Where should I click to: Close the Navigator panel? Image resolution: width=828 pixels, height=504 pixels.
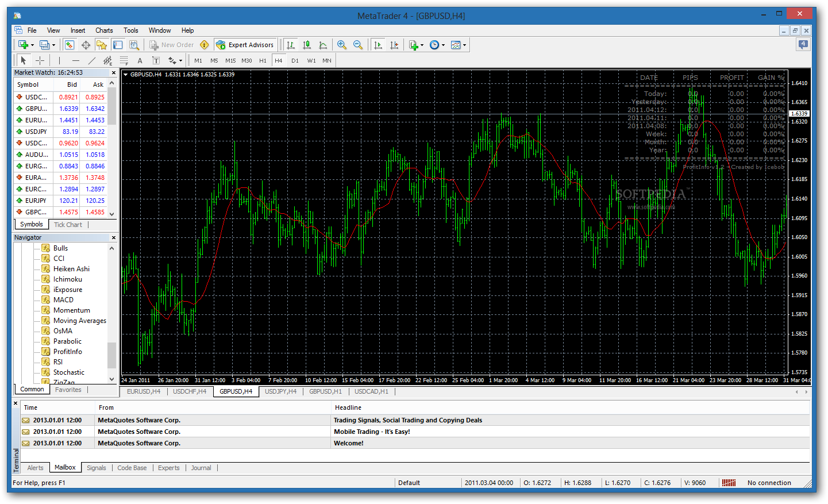(x=113, y=237)
